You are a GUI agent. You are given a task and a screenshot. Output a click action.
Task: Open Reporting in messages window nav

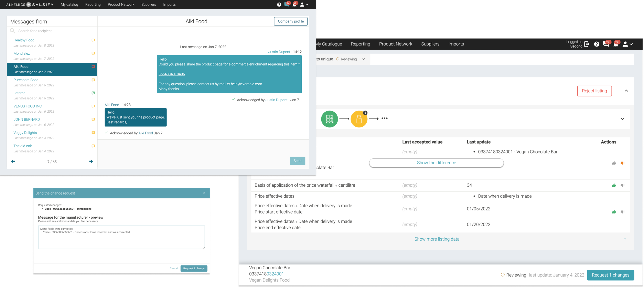pyautogui.click(x=93, y=4)
